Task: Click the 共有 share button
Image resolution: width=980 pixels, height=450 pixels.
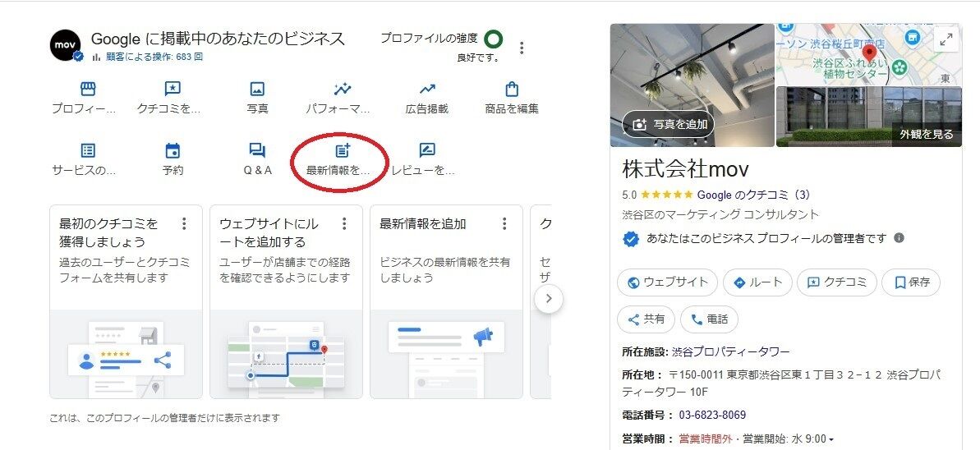Action: (646, 319)
